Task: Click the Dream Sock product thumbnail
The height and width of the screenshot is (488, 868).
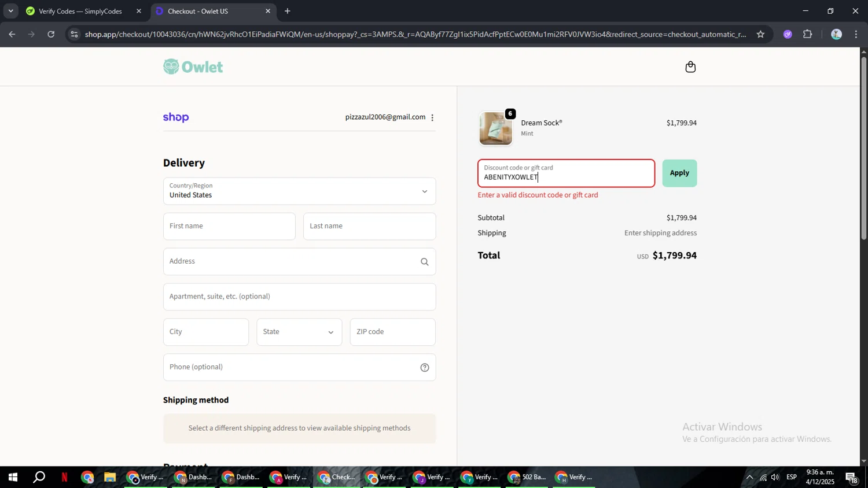Action: [496, 128]
